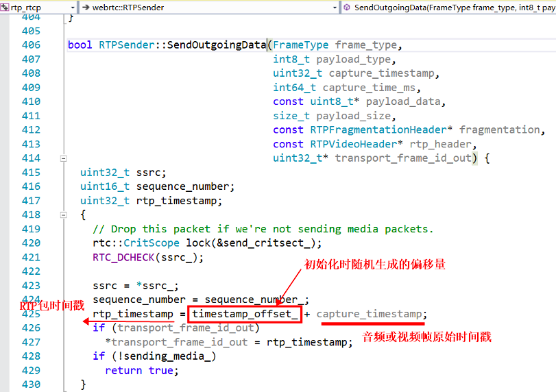The width and height of the screenshot is (556, 392).
Task: Collapse the function body at line 414
Action: tap(64, 158)
